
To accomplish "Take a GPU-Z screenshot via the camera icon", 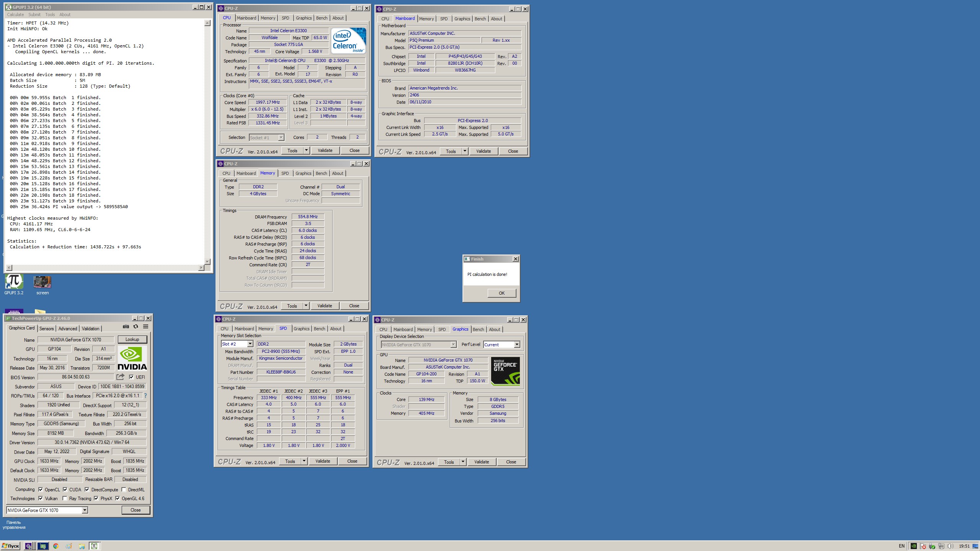I will pyautogui.click(x=126, y=326).
